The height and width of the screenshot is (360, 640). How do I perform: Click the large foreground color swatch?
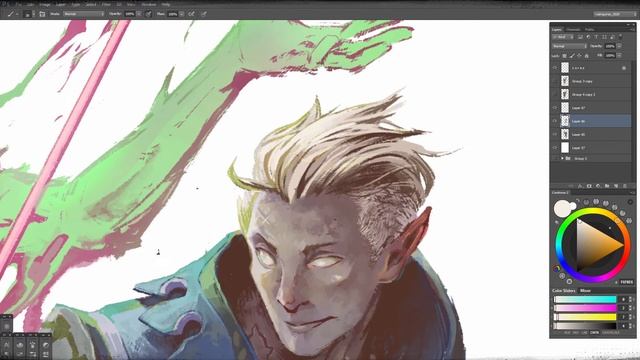pos(563,209)
